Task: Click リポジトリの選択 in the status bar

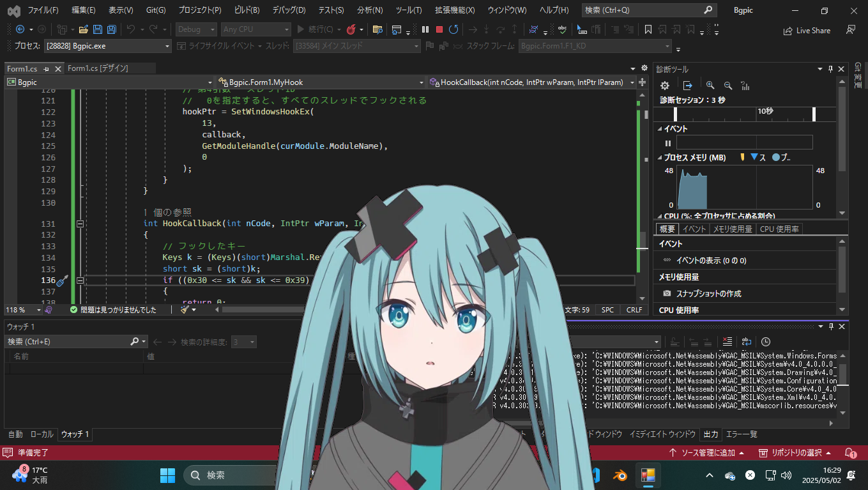Action: 795,452
